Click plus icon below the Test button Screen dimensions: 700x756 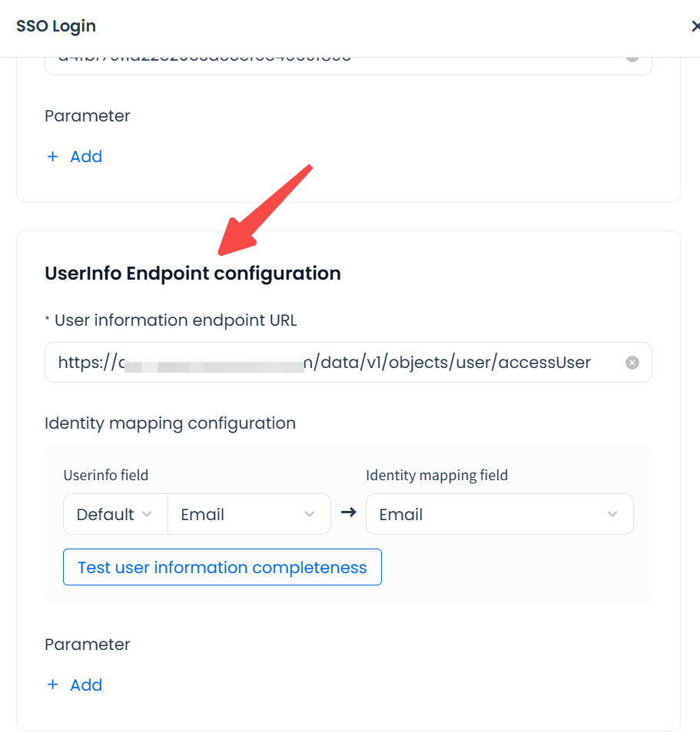click(53, 685)
